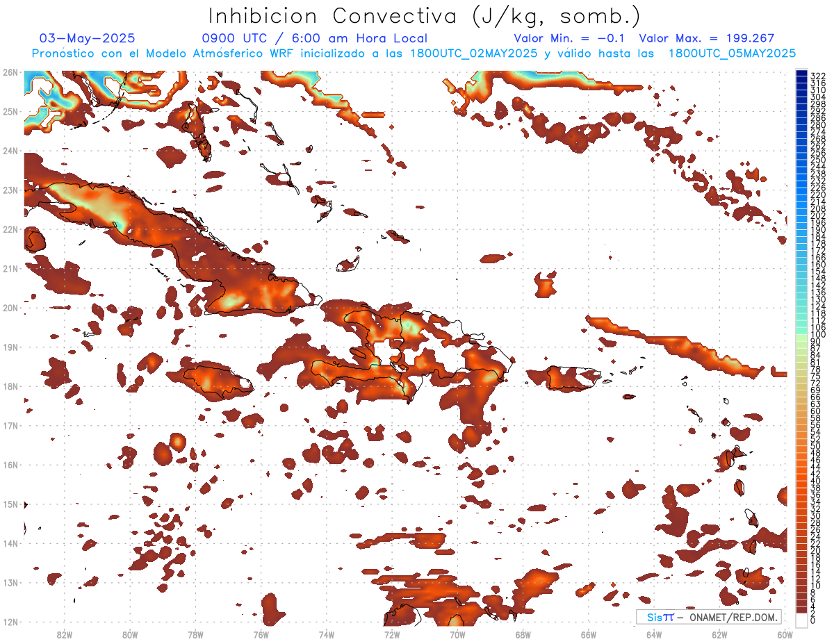
Task: Click latitude label '12N'
Action: coord(10,622)
